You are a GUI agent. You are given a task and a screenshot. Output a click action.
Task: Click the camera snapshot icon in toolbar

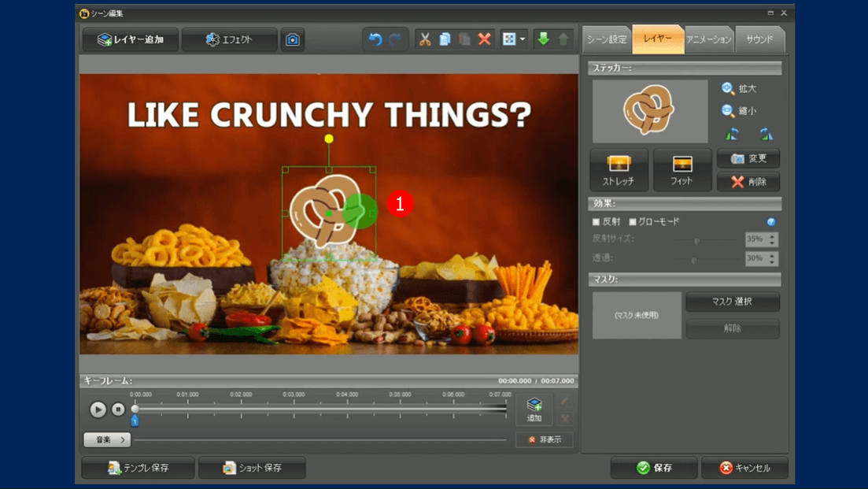tap(293, 39)
